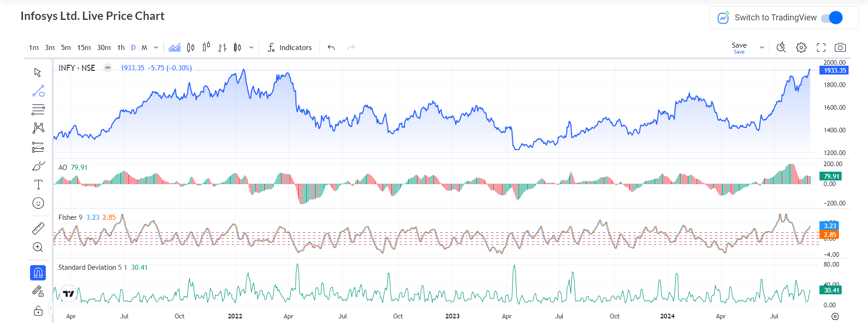Click the 2022 time axis label
Screen dimensions: 868x323
coord(235,316)
